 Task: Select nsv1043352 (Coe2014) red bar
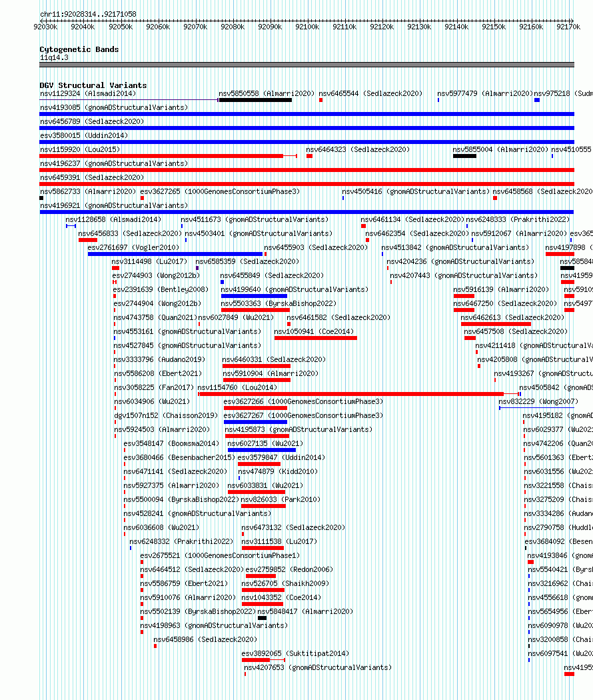(263, 604)
